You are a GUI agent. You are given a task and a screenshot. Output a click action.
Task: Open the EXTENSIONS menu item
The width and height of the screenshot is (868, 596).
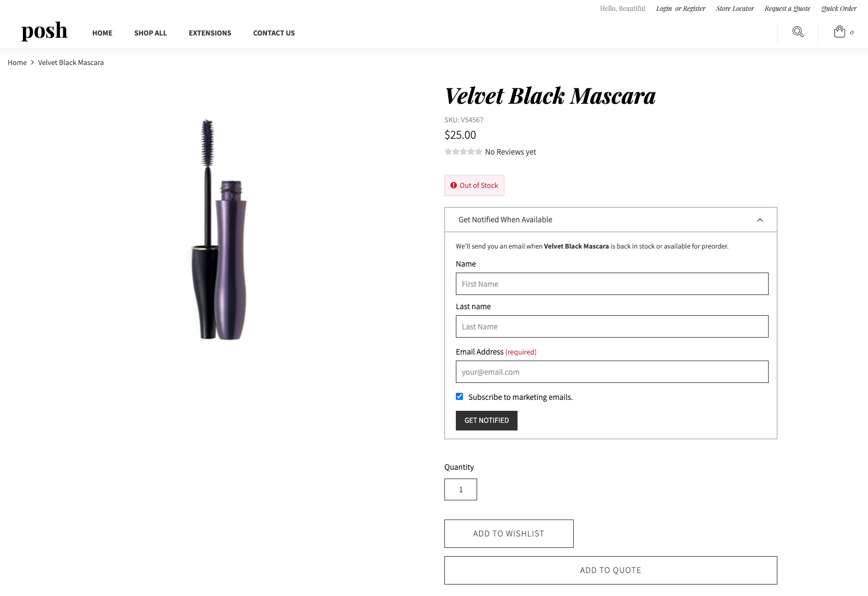210,33
